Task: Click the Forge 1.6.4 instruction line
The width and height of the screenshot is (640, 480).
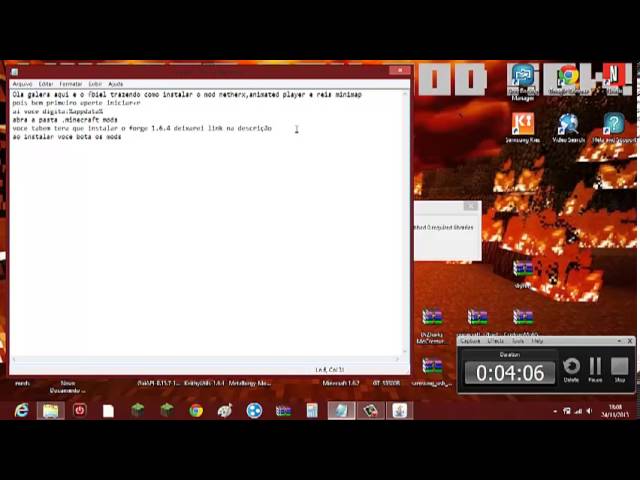Action: coord(142,128)
